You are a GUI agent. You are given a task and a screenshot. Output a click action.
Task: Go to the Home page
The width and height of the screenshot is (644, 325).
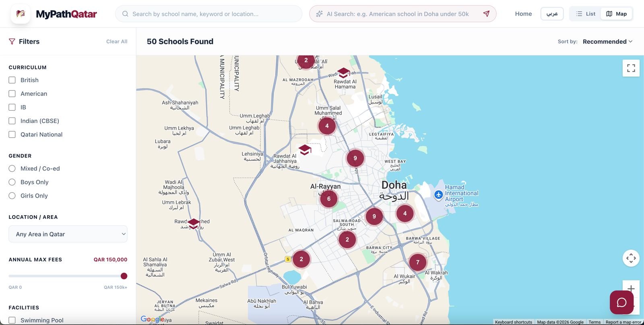pyautogui.click(x=523, y=14)
